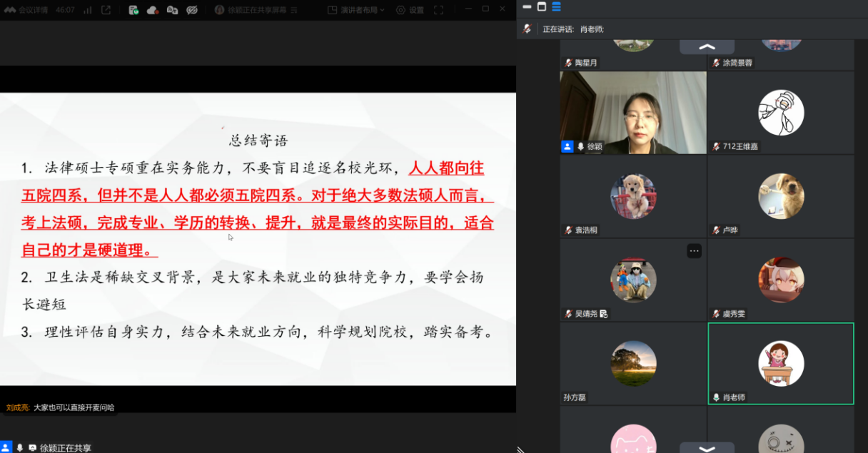Select the 吴靖尧 participant avatar
Image resolution: width=868 pixels, height=453 pixels.
(x=633, y=280)
